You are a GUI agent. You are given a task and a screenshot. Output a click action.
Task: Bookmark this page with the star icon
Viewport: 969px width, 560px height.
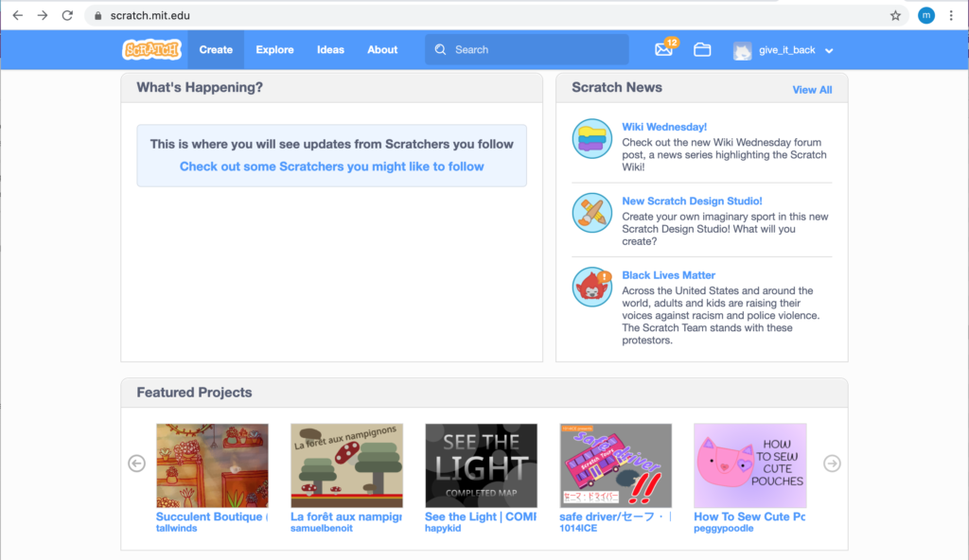(x=895, y=15)
